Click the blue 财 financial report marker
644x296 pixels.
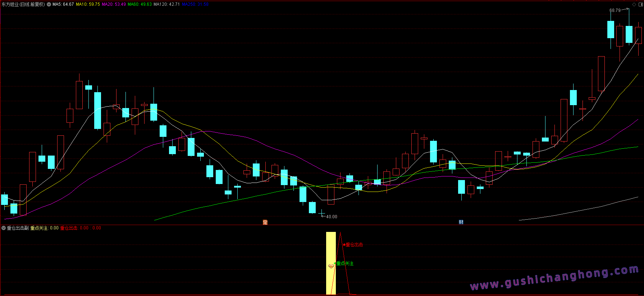(x=461, y=222)
